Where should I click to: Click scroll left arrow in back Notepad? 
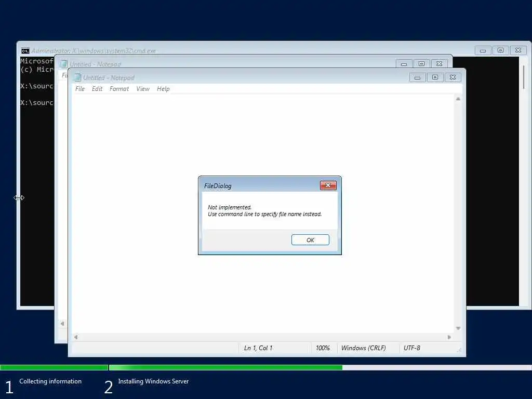(x=62, y=324)
